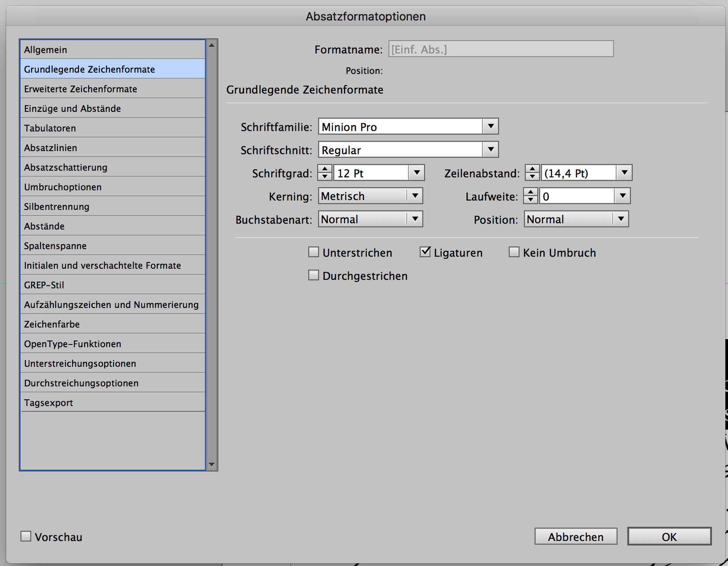Open the Buchstabenart dropdown
The width and height of the screenshot is (728, 566).
pos(415,219)
